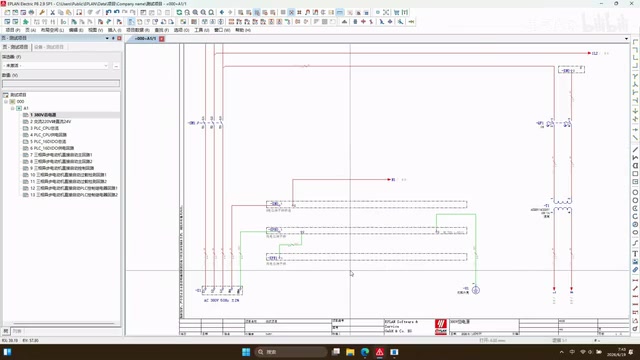This screenshot has height=360, width=640.
Task: Select the Hyperlink paperclip tool icon
Action: [x=635, y=270]
